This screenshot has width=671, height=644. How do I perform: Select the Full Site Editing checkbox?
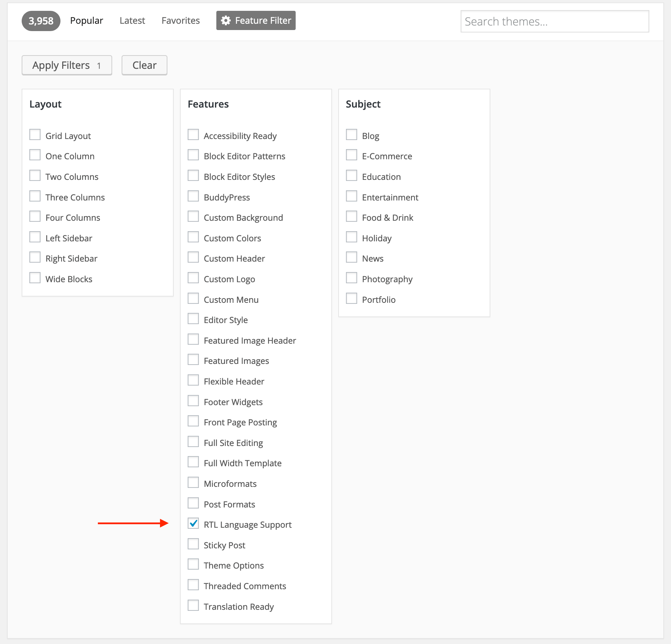pyautogui.click(x=193, y=441)
